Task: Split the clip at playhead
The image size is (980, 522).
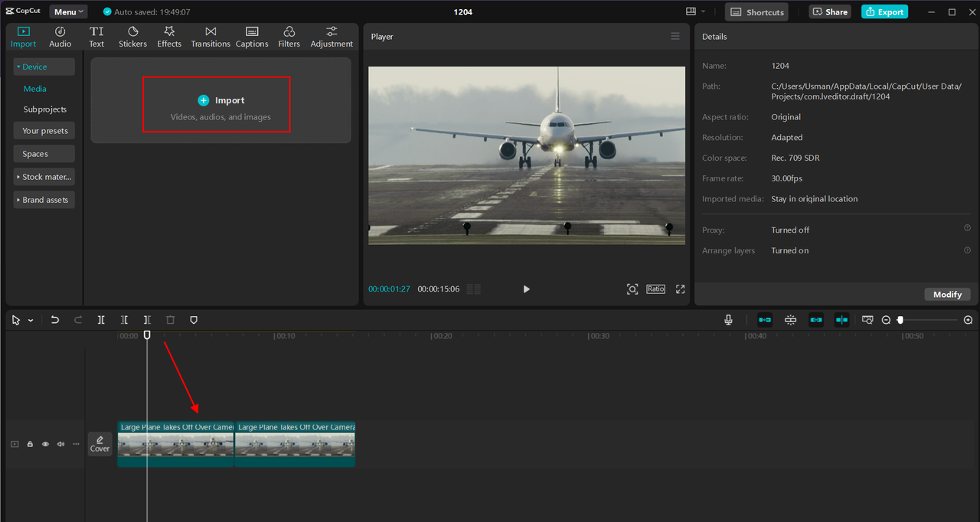Action: 101,320
